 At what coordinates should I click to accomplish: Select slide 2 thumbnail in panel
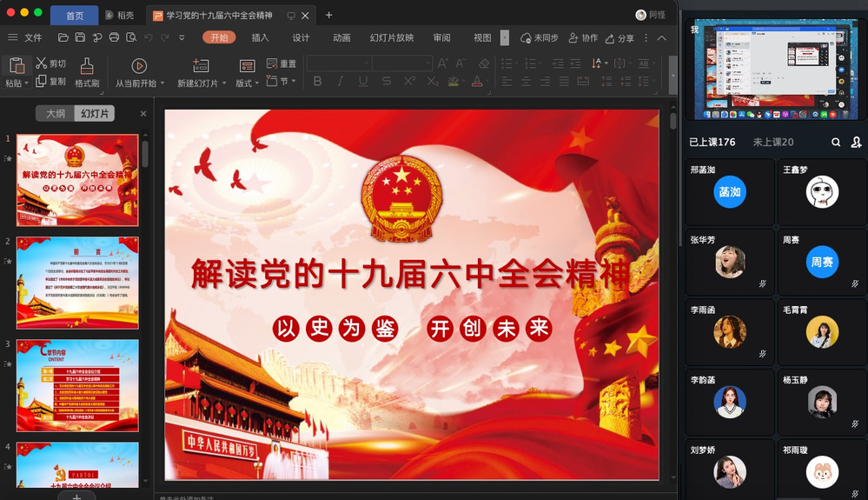77,283
